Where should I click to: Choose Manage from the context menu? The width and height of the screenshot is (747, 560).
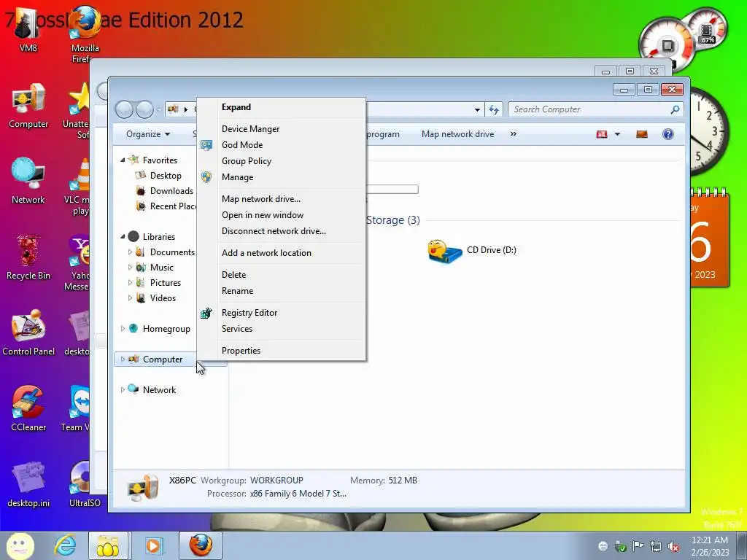click(281, 177)
